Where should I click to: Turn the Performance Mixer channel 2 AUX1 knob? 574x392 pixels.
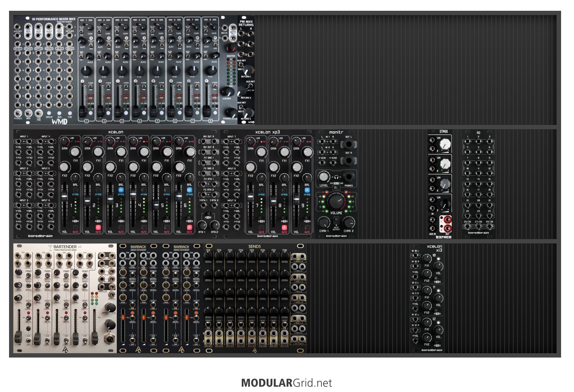(x=100, y=40)
